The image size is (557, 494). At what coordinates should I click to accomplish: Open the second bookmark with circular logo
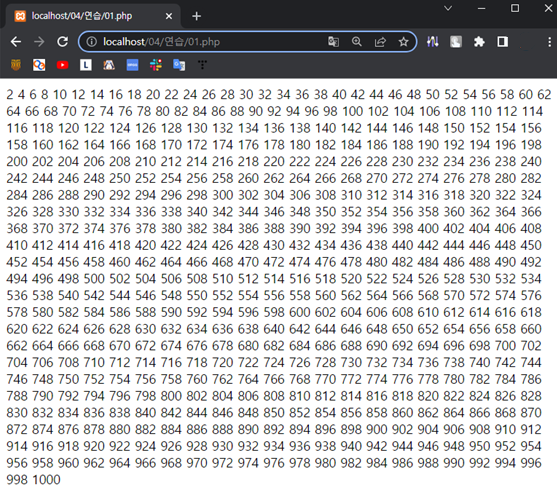[x=39, y=65]
